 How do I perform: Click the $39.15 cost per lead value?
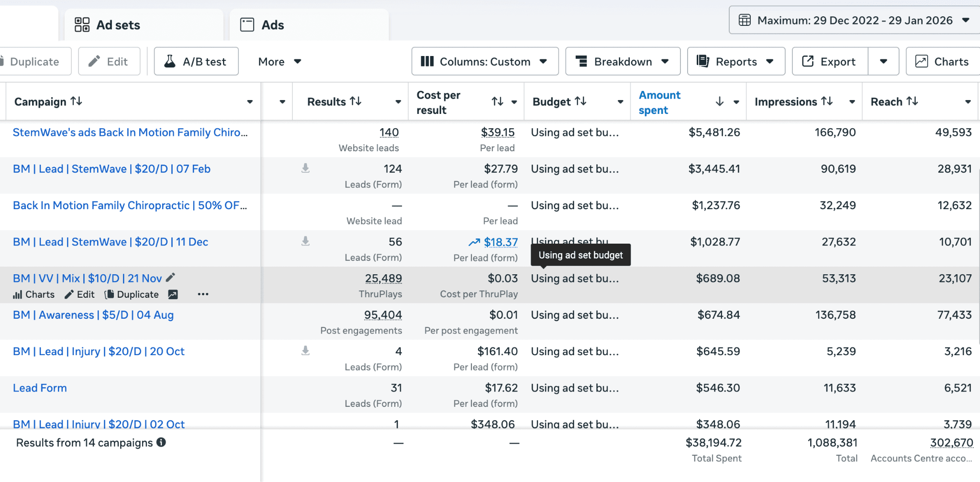[x=498, y=133]
